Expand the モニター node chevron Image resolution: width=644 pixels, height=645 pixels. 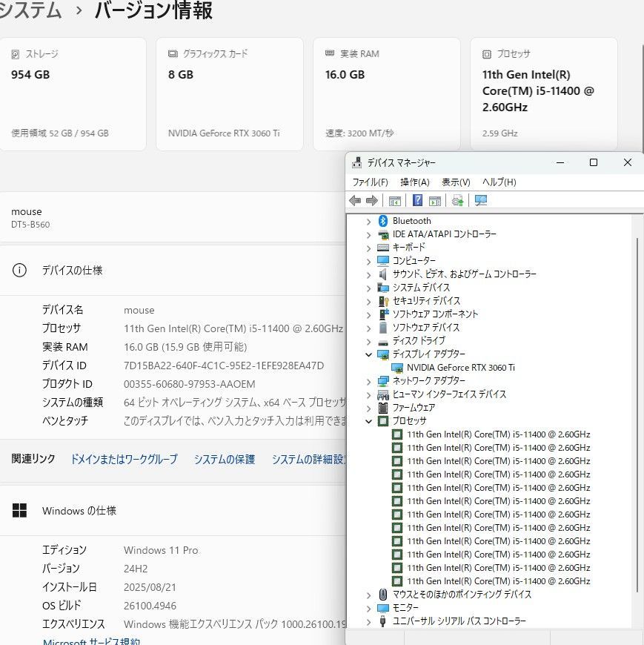pyautogui.click(x=368, y=609)
